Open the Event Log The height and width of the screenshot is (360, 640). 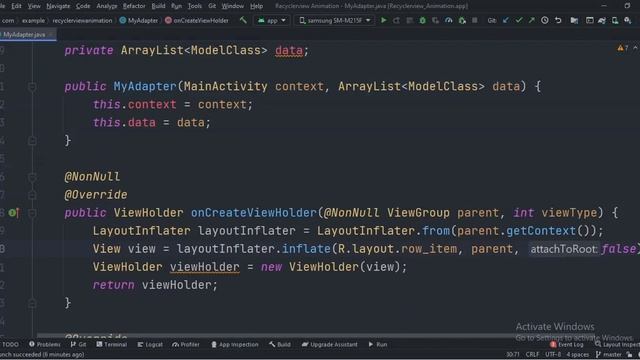(x=567, y=344)
